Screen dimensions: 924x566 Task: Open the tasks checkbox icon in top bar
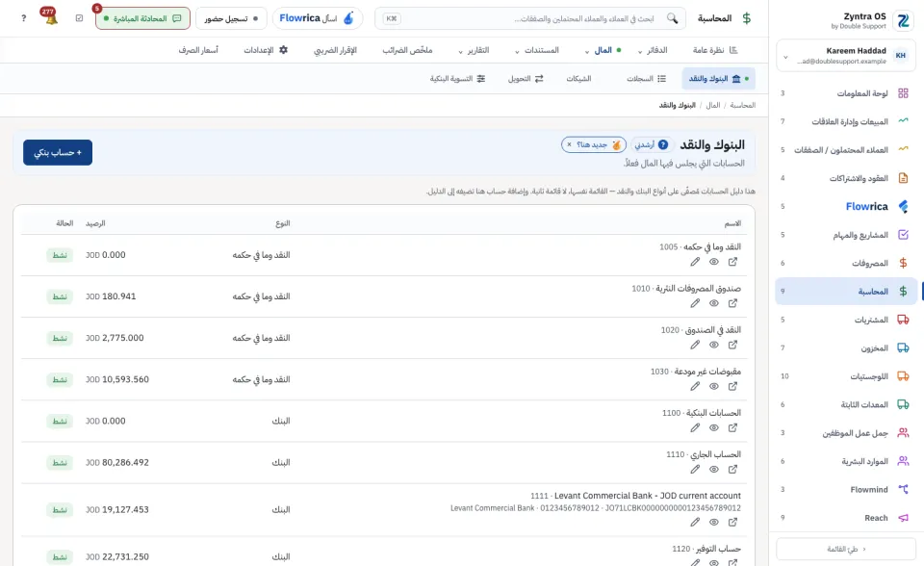(80, 18)
